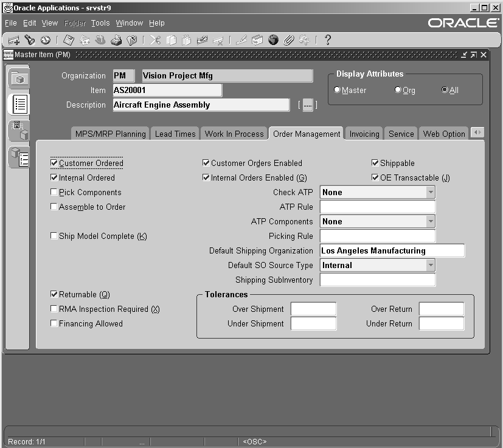Image resolution: width=503 pixels, height=448 pixels.
Task: Click the Find flashlight toolbar icon
Action: click(x=30, y=40)
